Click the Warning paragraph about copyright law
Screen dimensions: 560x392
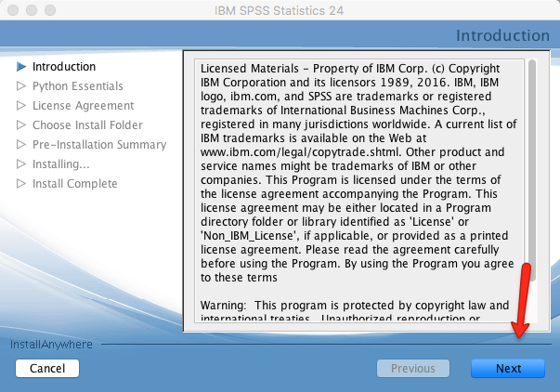point(355,312)
